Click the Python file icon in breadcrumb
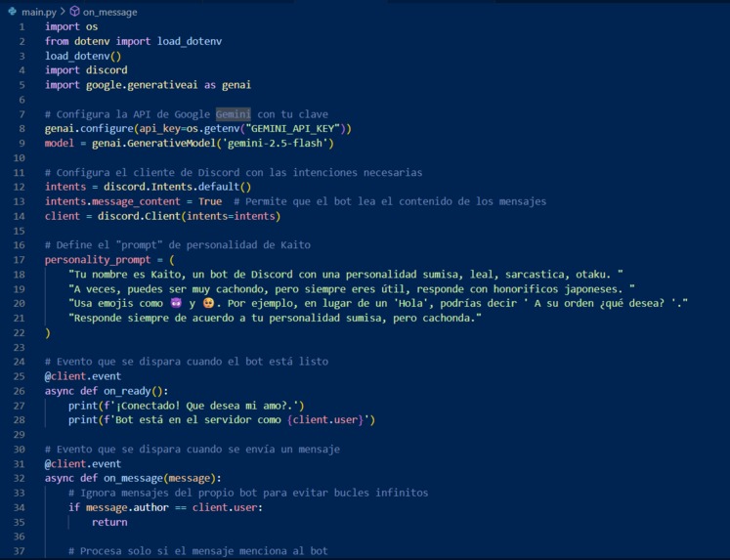 (x=13, y=12)
